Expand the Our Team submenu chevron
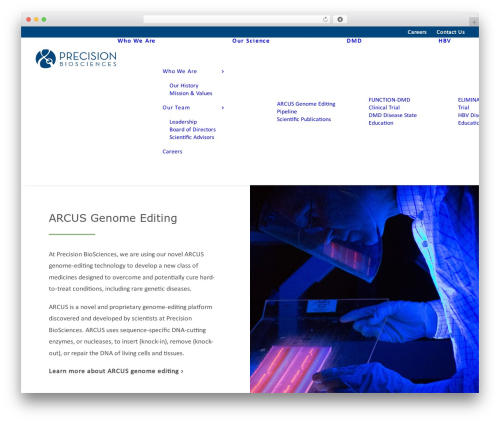Image resolution: width=500 pixels, height=423 pixels. pos(223,108)
